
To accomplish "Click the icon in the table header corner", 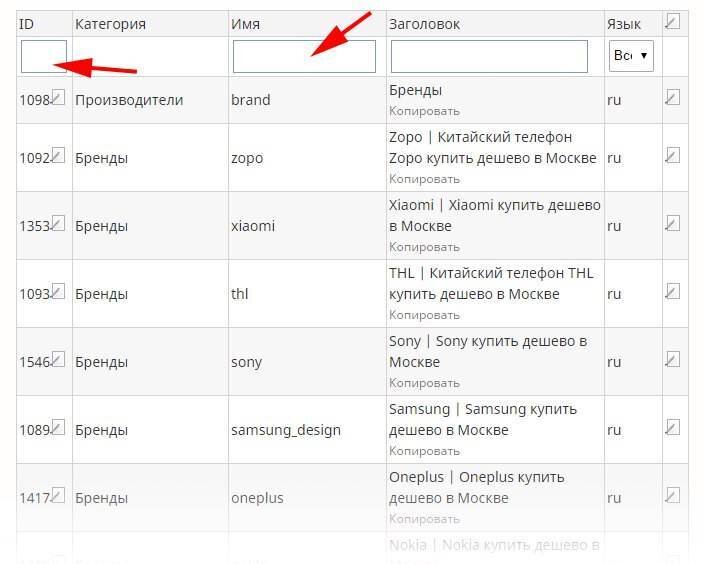I will coord(672,21).
